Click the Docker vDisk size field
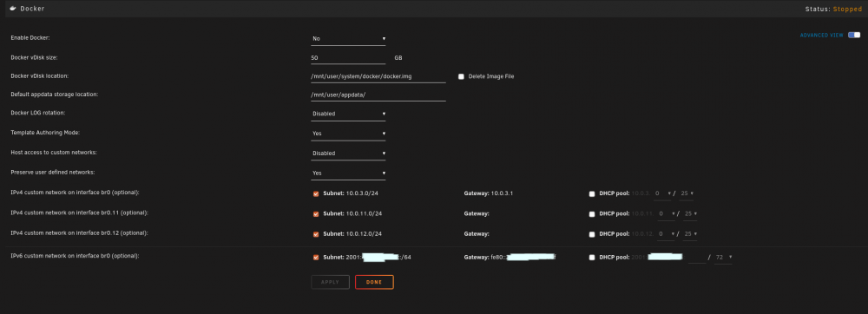The height and width of the screenshot is (314, 868). [348, 57]
